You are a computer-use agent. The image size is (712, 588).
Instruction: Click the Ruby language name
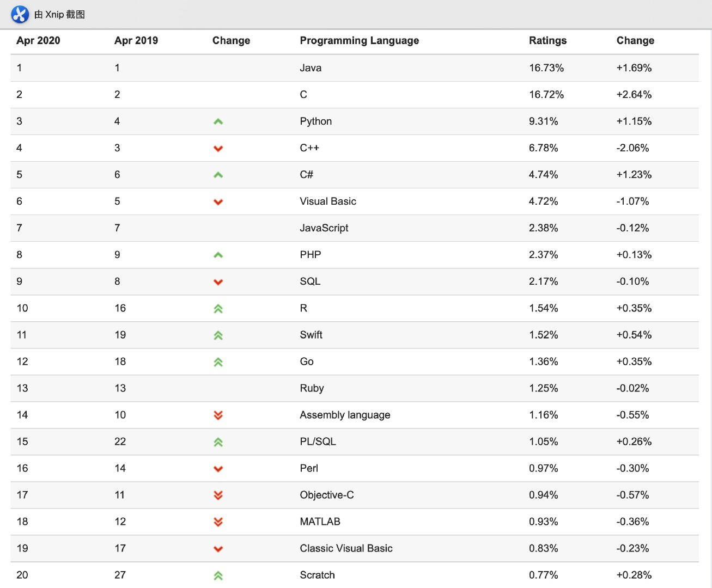click(312, 388)
